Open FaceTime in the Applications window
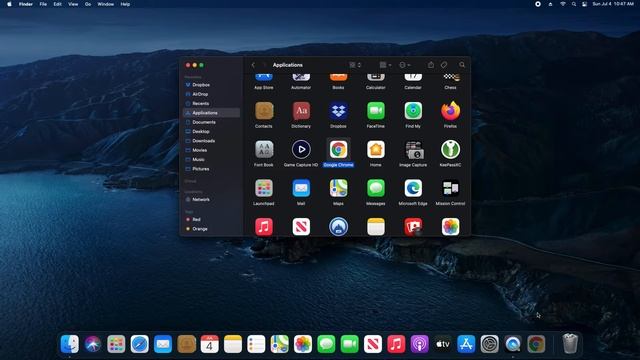The width and height of the screenshot is (640, 360). point(376,111)
